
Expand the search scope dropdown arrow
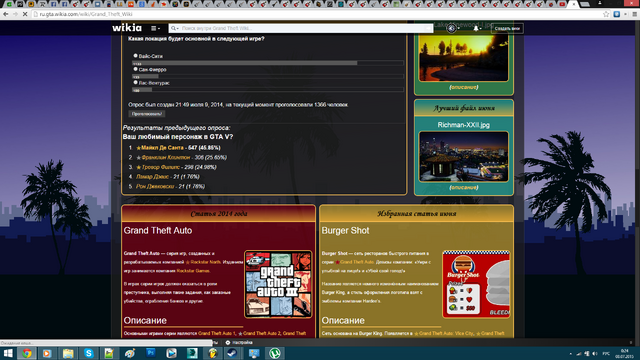[x=175, y=29]
